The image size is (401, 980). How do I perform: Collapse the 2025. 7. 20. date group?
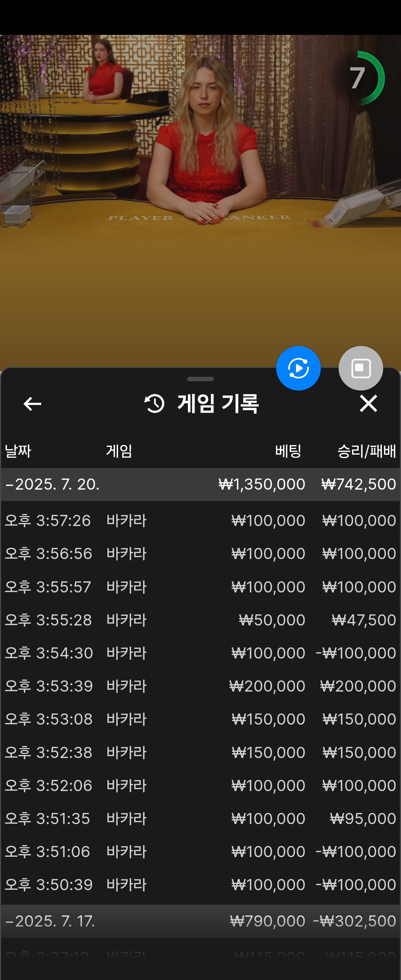[200, 484]
